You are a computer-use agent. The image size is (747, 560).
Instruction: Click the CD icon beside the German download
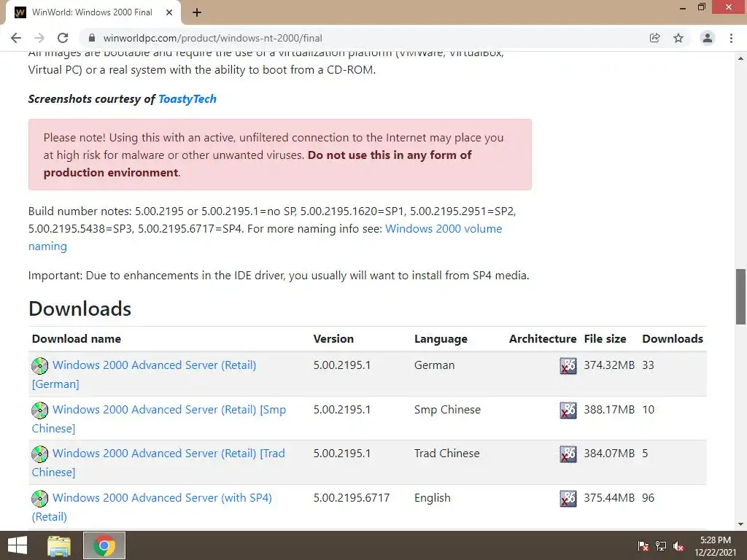[x=40, y=366]
